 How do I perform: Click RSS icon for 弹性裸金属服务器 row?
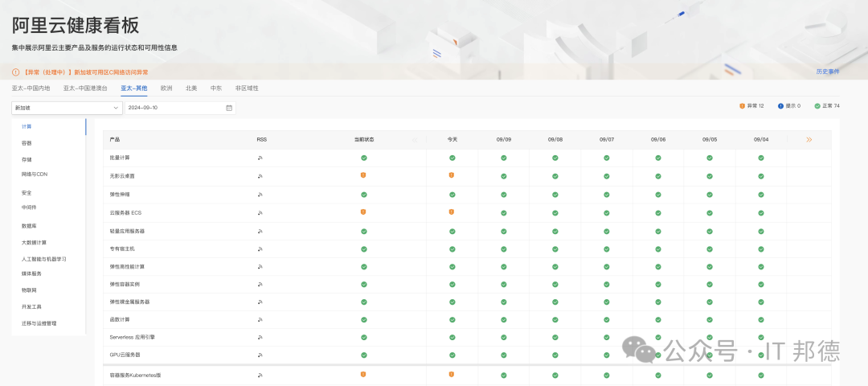(x=260, y=302)
